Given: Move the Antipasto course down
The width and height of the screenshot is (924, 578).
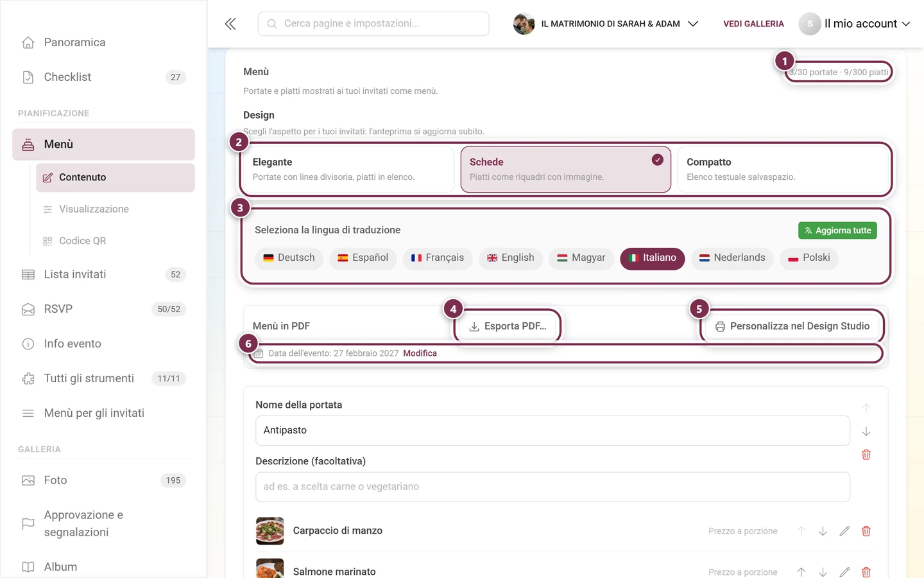Looking at the screenshot, I should (x=866, y=432).
